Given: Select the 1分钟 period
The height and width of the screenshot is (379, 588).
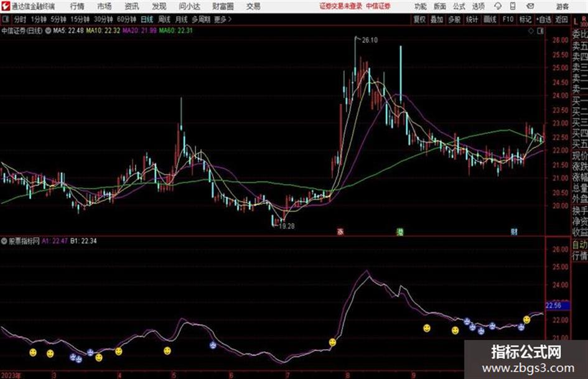Looking at the screenshot, I should 38,19.
